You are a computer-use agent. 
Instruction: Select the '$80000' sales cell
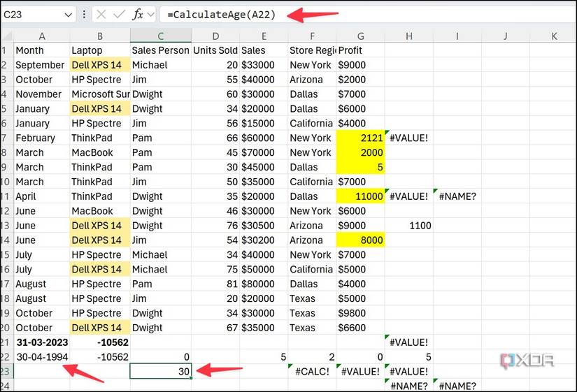point(264,284)
